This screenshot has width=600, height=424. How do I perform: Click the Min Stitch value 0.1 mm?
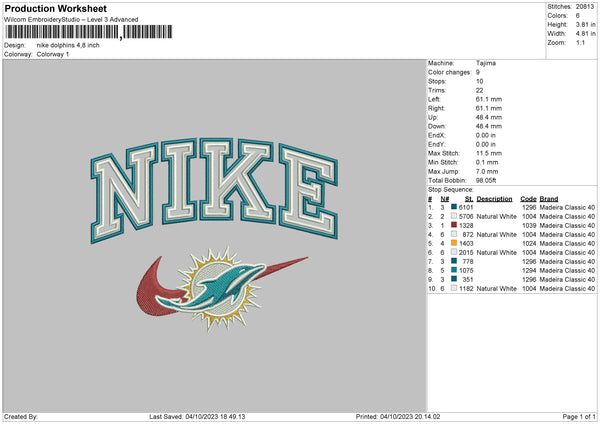pyautogui.click(x=487, y=162)
